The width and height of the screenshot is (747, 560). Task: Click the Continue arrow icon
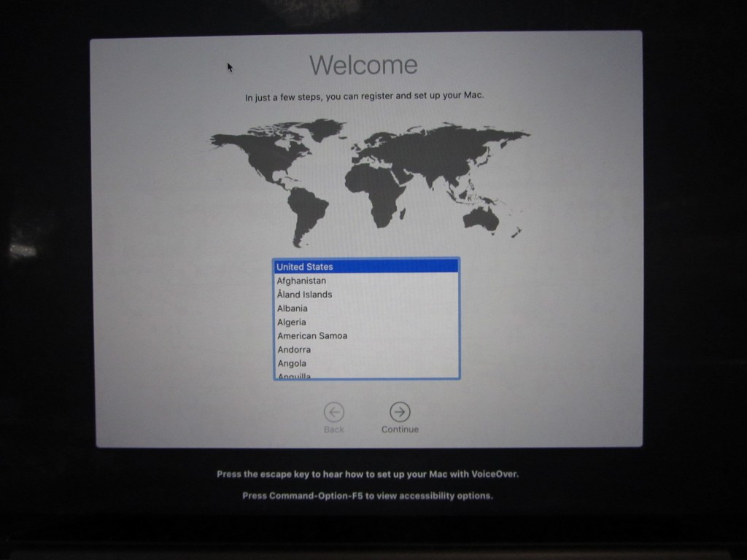tap(400, 412)
